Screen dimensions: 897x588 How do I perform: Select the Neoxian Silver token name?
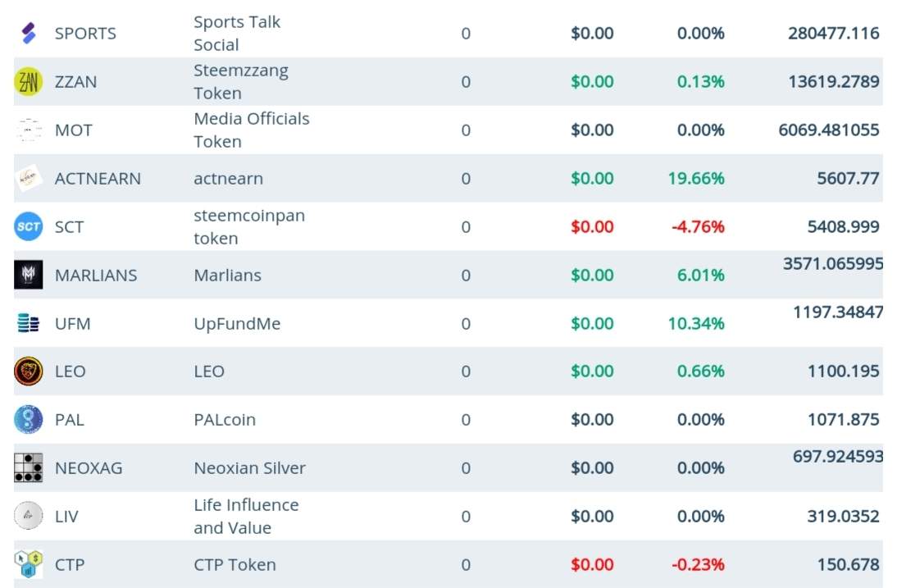(249, 468)
